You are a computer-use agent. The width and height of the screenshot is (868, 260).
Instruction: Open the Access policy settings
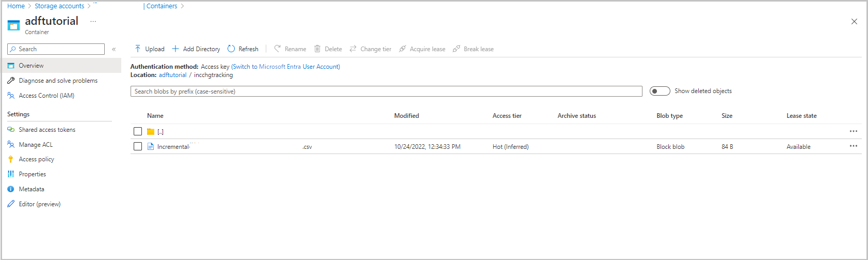(x=36, y=159)
